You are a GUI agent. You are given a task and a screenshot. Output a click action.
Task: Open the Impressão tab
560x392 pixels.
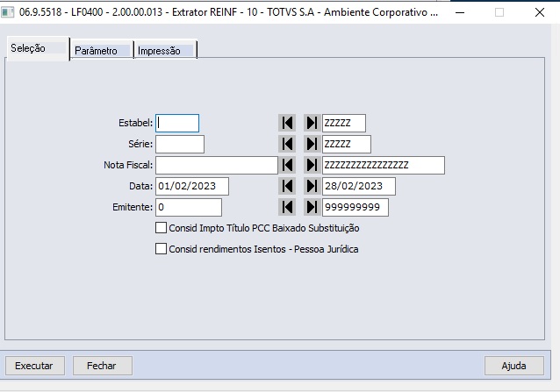[x=165, y=50]
